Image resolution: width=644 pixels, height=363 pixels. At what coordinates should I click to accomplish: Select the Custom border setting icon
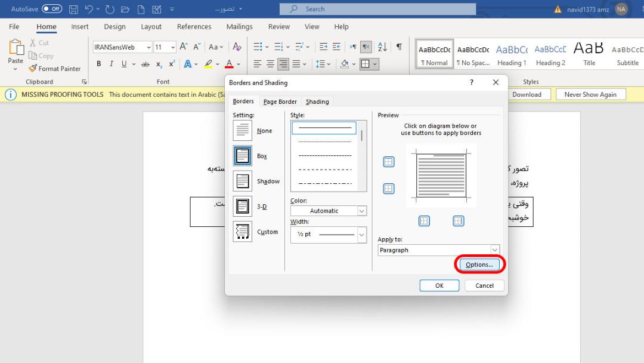(242, 232)
